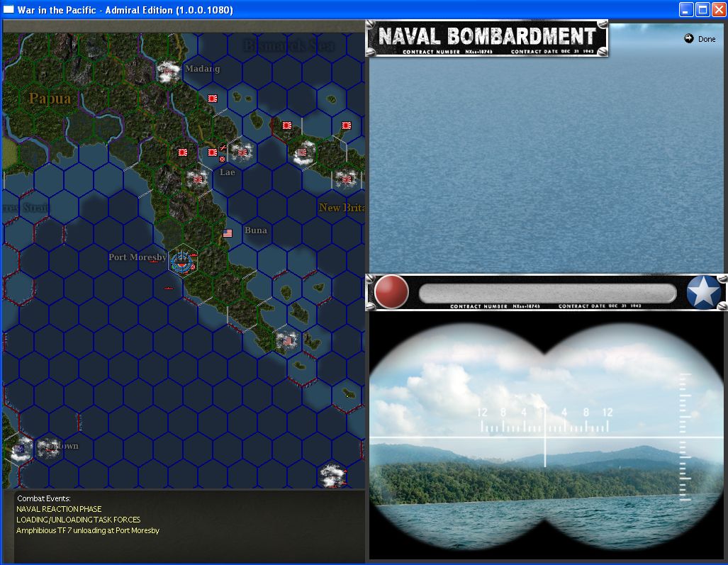Image resolution: width=728 pixels, height=565 pixels.
Task: Select the US flag unit at Buna
Action: coord(228,233)
